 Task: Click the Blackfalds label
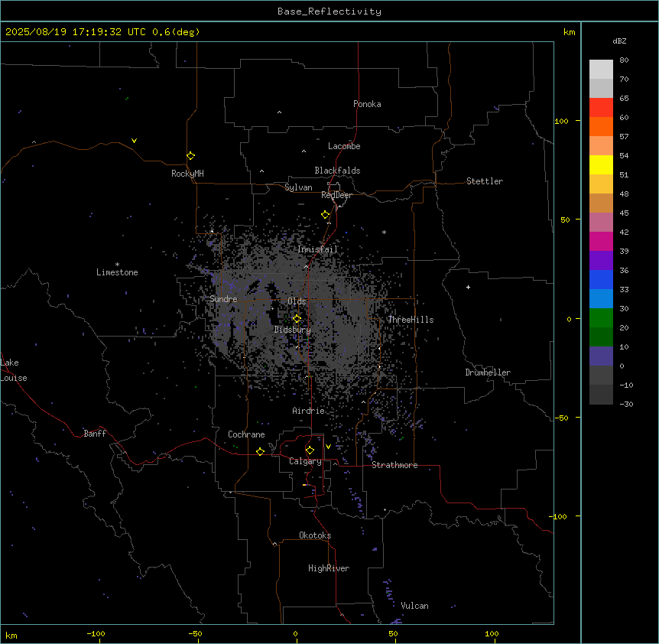tap(337, 171)
